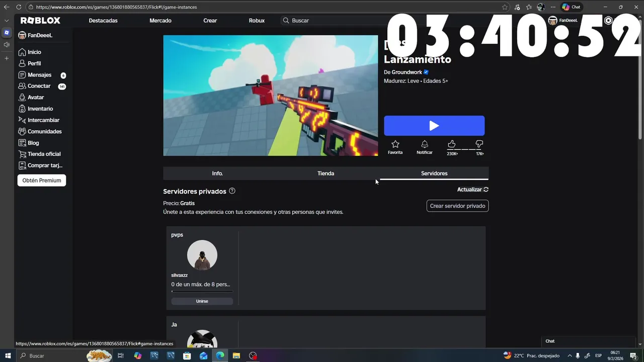
Task: Open the browser favorites list icon
Action: point(529,7)
